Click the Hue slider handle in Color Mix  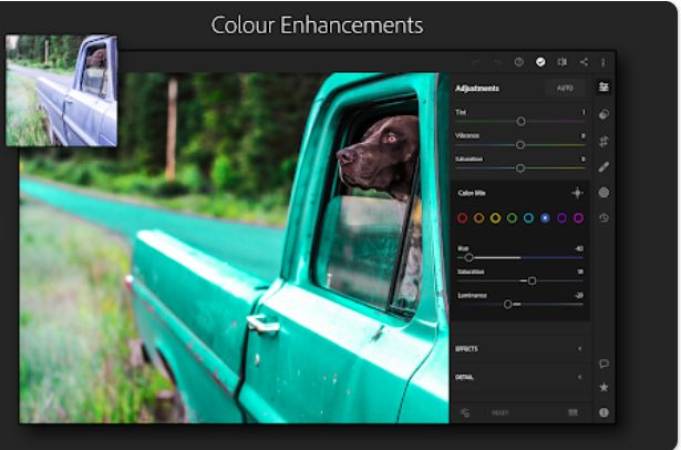click(x=468, y=258)
